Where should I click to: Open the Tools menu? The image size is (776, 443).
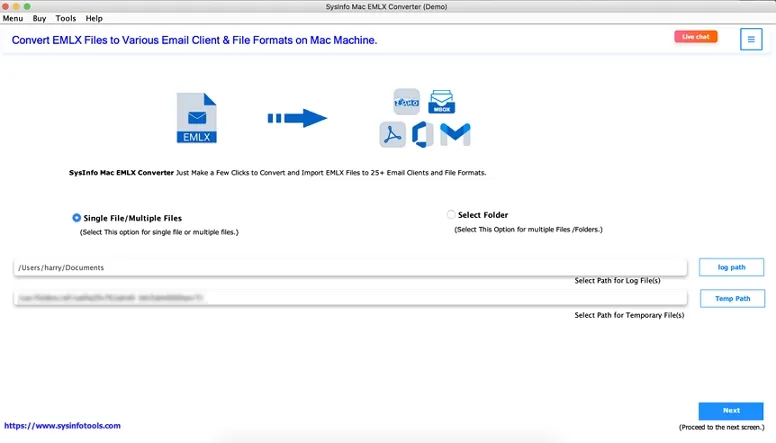coord(66,18)
